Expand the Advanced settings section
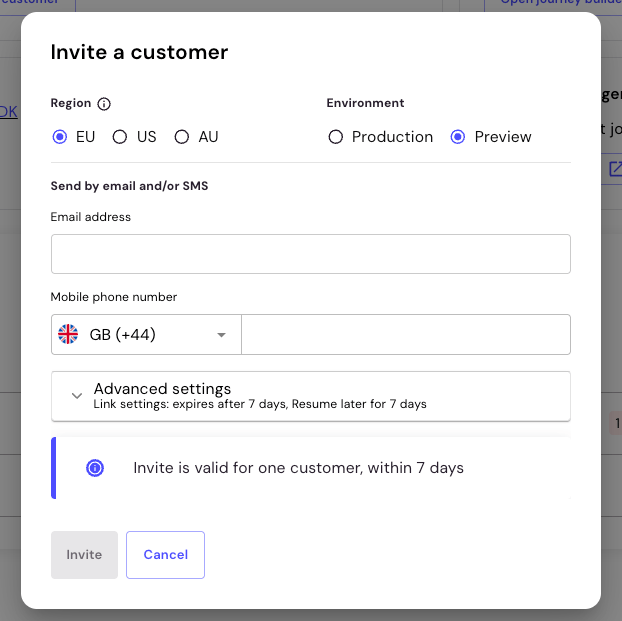The height and width of the screenshot is (621, 622). tap(311, 396)
